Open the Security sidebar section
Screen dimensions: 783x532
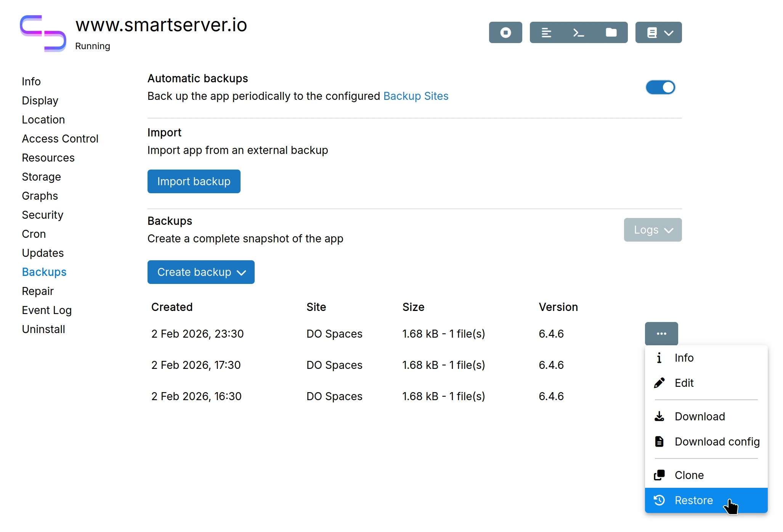(x=42, y=215)
